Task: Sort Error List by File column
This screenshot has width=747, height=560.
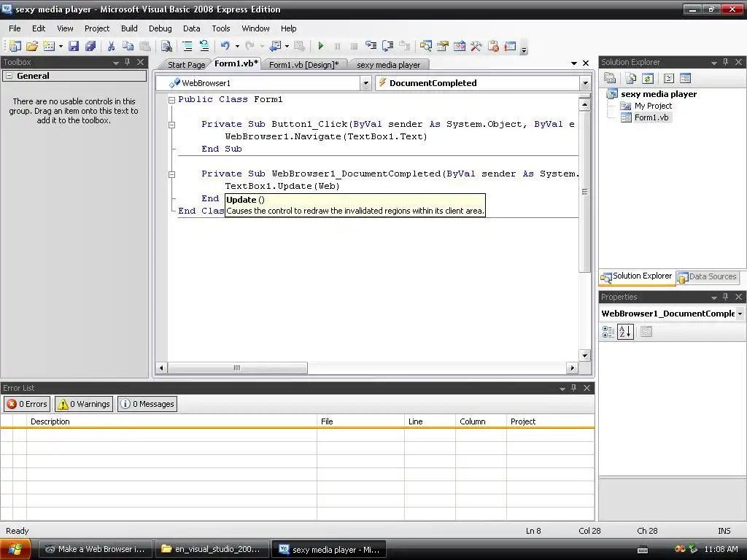Action: point(360,421)
